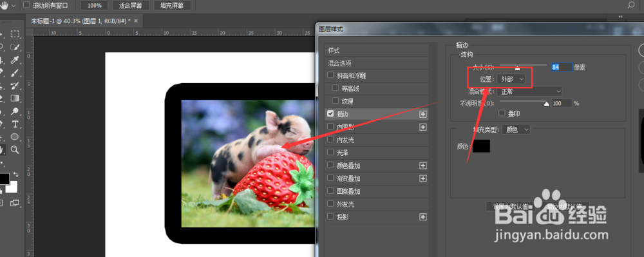Select the Dodge tool

[x=15, y=111]
